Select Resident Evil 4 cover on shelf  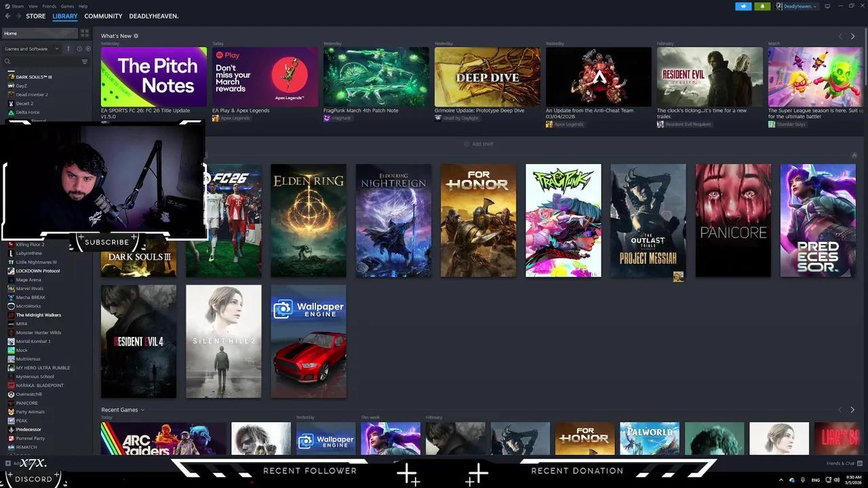pos(138,342)
